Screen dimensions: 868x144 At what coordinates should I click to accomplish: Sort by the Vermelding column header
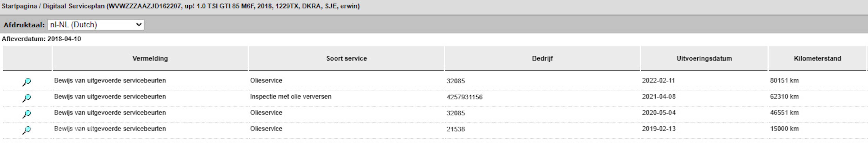coord(150,58)
